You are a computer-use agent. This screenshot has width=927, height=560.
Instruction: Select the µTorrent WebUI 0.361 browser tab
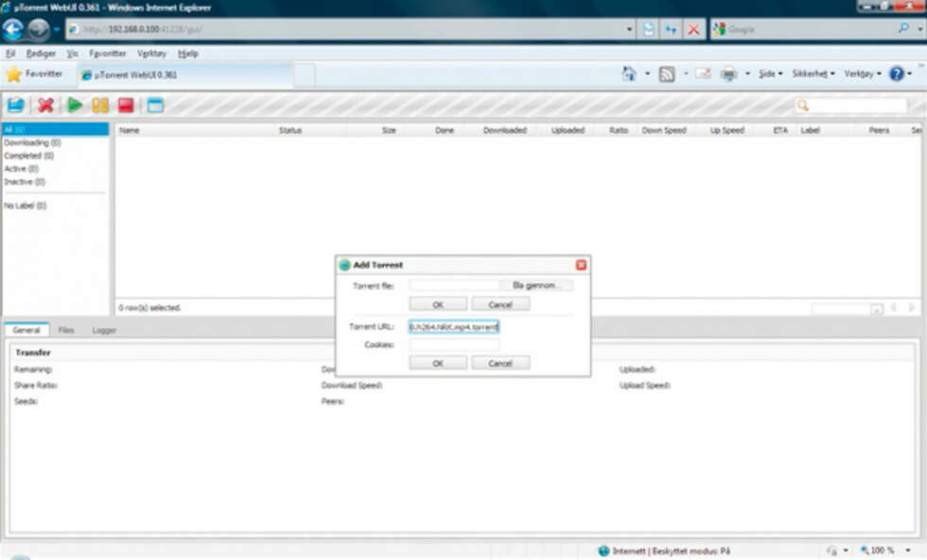[185, 75]
